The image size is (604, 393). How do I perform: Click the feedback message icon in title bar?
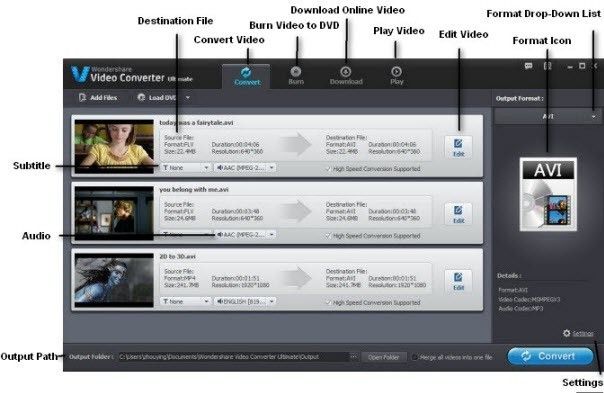pyautogui.click(x=528, y=66)
